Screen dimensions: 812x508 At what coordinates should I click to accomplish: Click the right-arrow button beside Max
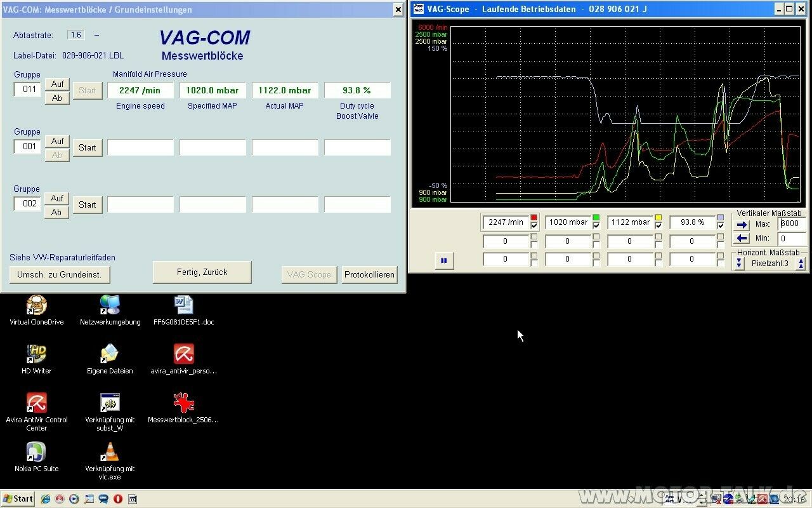point(742,224)
